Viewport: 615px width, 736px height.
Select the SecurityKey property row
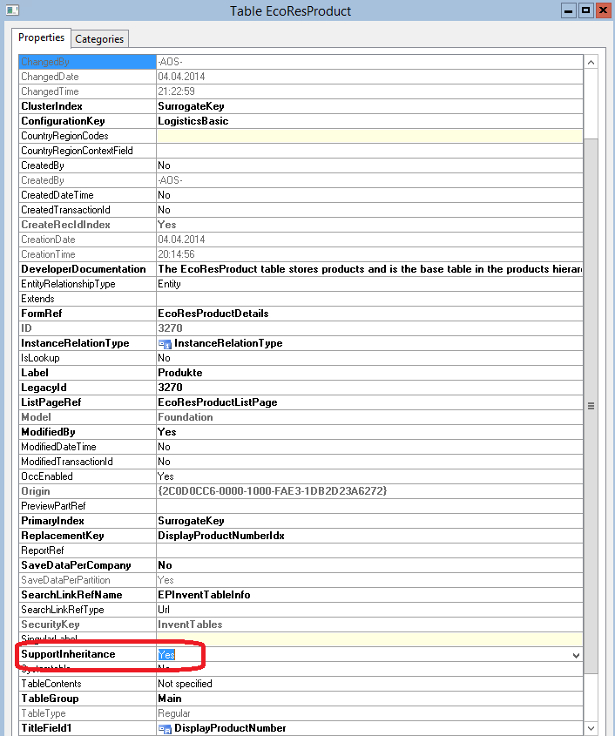(x=300, y=625)
